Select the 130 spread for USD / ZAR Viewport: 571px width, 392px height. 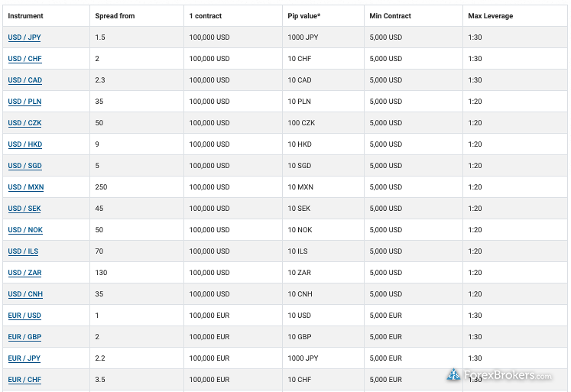tap(101, 273)
